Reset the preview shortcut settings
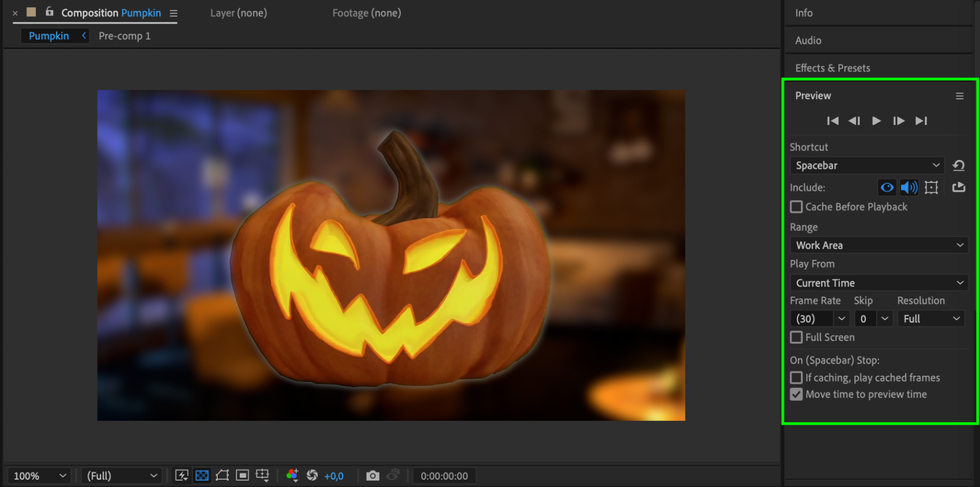 tap(958, 165)
